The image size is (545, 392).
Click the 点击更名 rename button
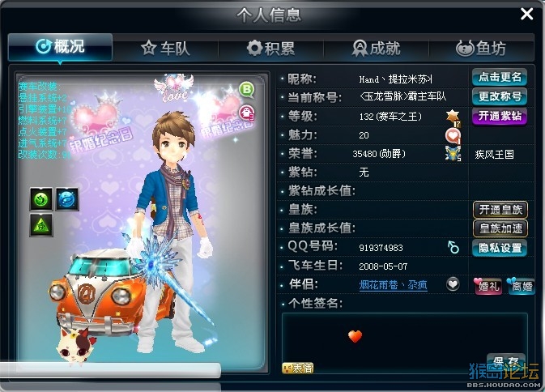pyautogui.click(x=500, y=77)
